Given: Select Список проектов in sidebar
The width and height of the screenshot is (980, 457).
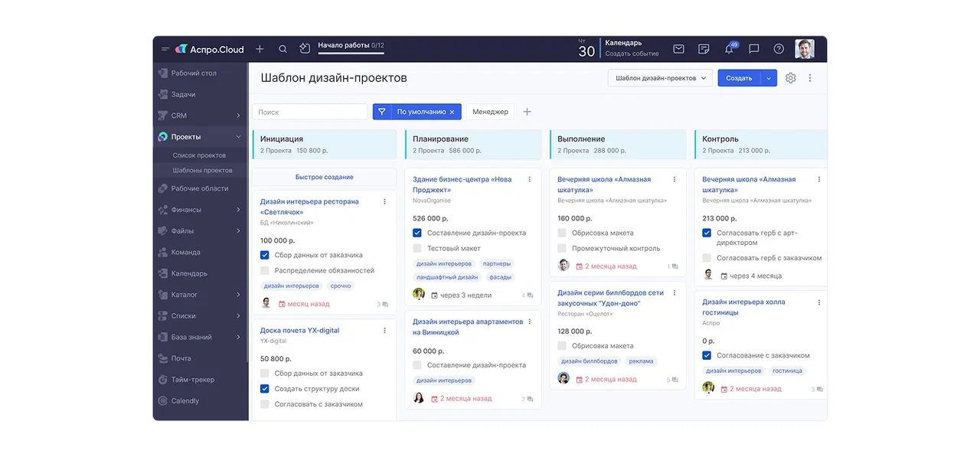Looking at the screenshot, I should (199, 155).
